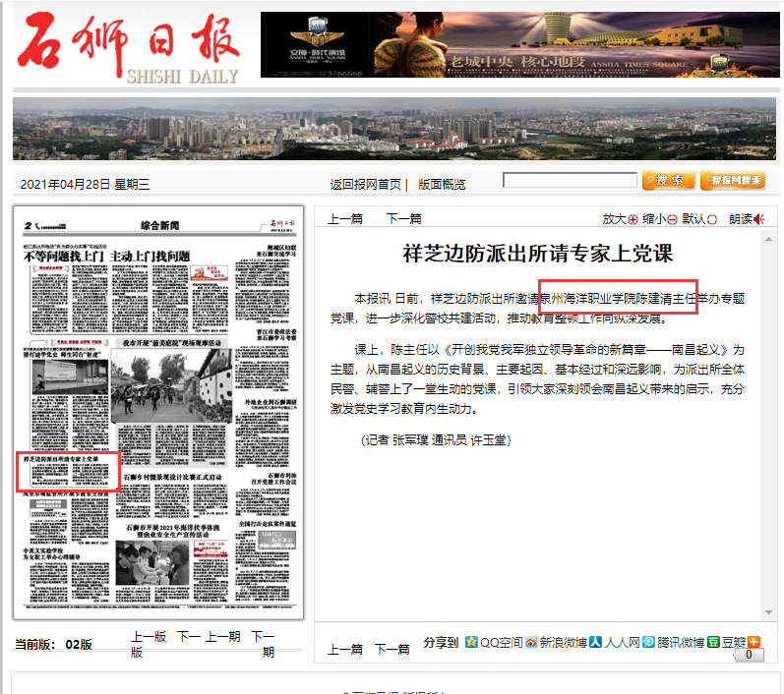Go to previous article via top 上一篇
This screenshot has height=694, width=784.
(345, 219)
